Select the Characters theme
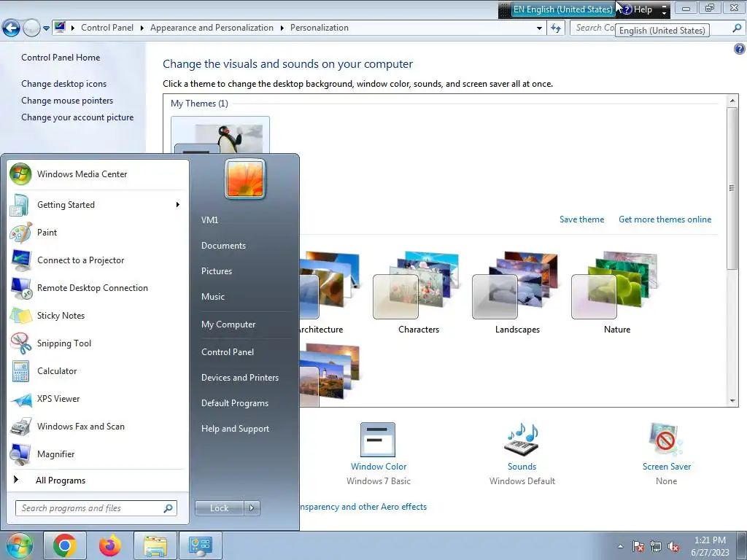Viewport: 747px width, 560px height. (x=418, y=292)
